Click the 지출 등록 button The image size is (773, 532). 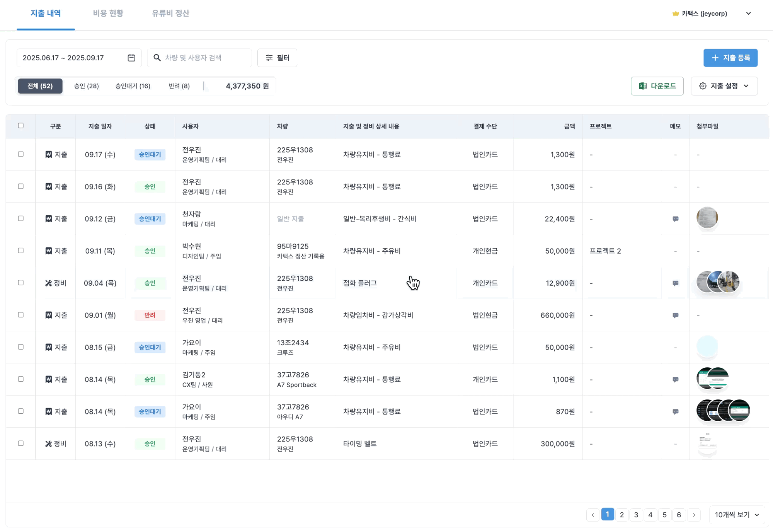tap(730, 58)
